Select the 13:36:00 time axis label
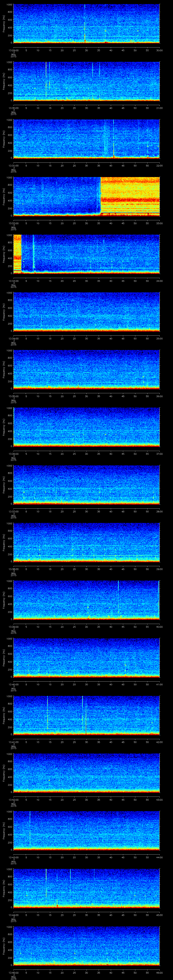 pos(13,454)
